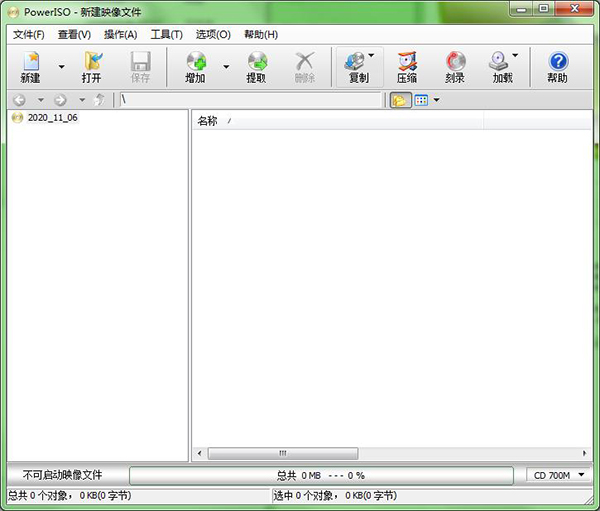Click the 不可启动映像文件 status button
Screen dimensions: 600x511
(x=63, y=475)
